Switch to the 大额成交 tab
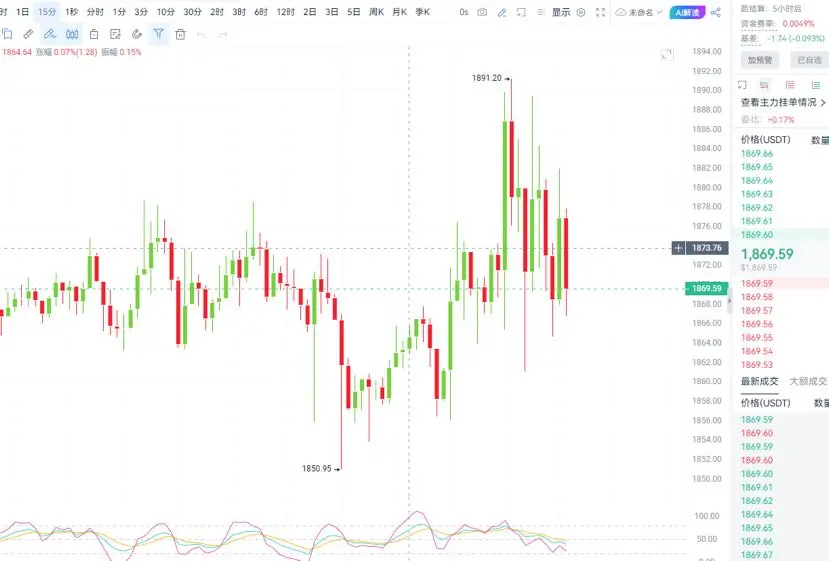Screen dimensions: 829x561 (808, 381)
